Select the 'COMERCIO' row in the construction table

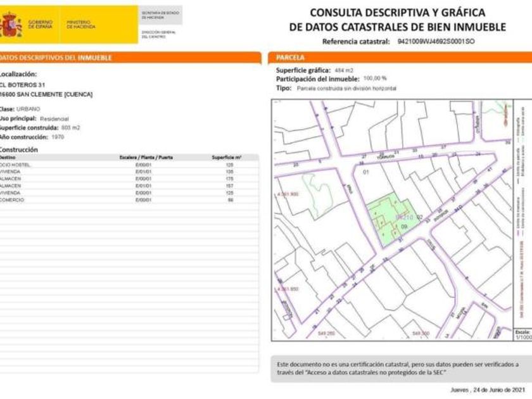[x=129, y=200]
